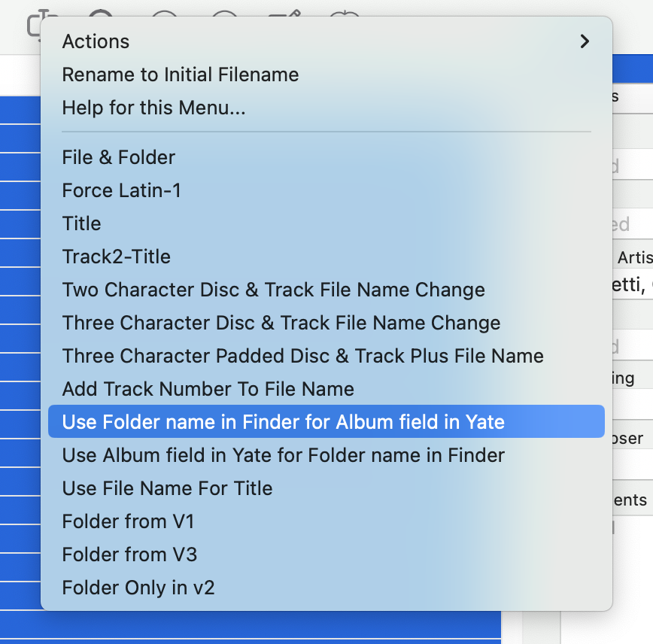Expand the Actions submenu chevron arrow
This screenshot has width=653, height=644.
pyautogui.click(x=585, y=41)
